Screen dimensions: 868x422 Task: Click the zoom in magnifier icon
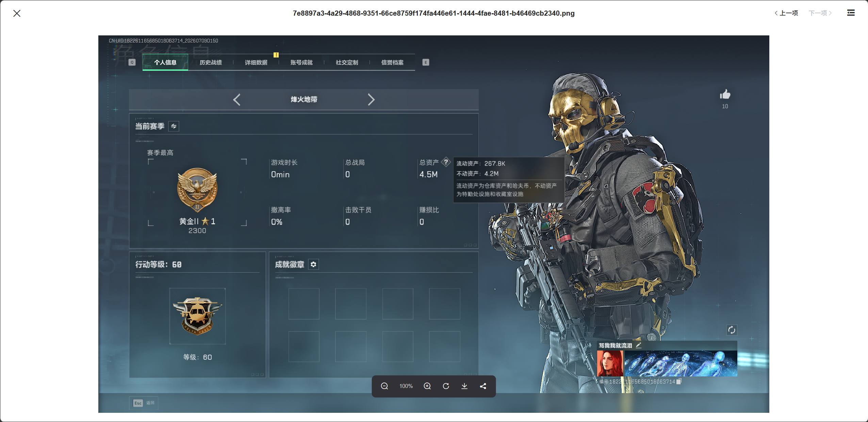(427, 386)
